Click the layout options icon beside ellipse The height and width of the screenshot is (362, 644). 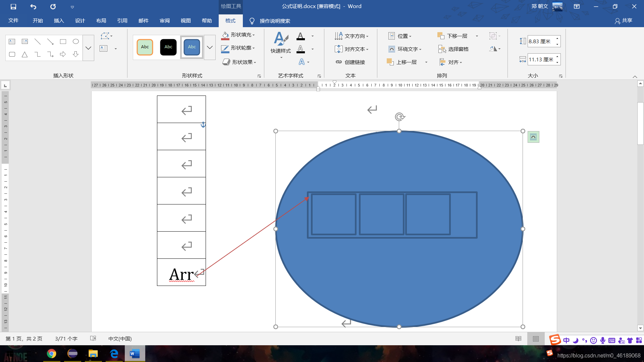[533, 137]
